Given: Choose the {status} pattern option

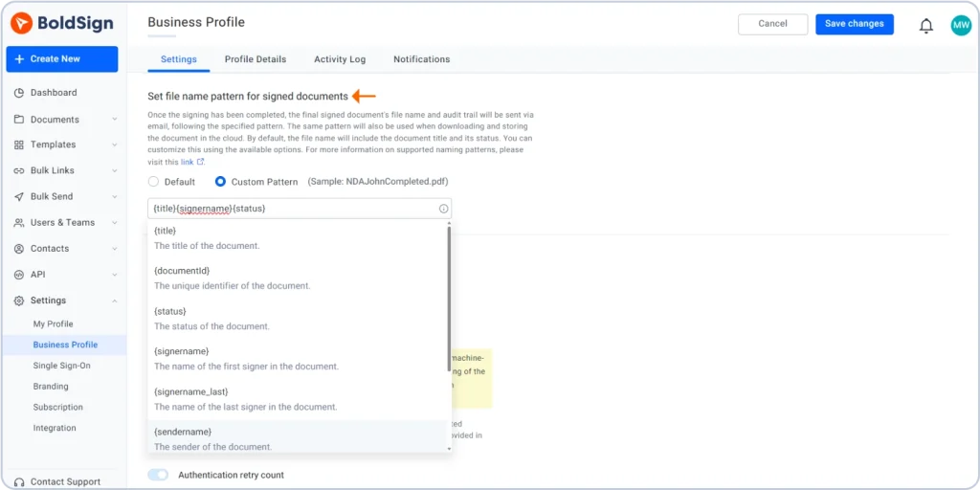Looking at the screenshot, I should 298,318.
